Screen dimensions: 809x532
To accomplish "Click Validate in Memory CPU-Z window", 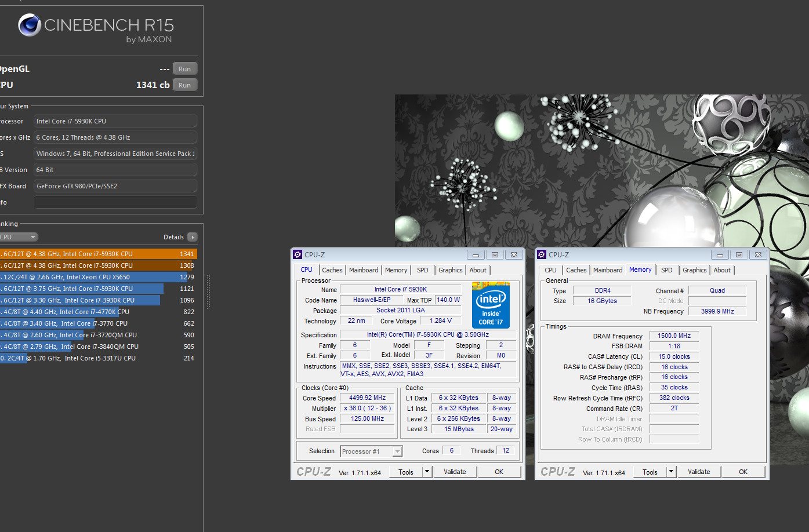I will tap(699, 472).
